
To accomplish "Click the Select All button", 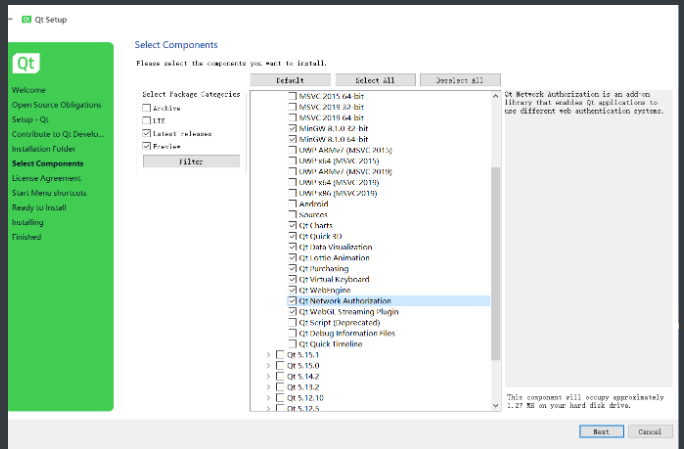I will (x=375, y=80).
